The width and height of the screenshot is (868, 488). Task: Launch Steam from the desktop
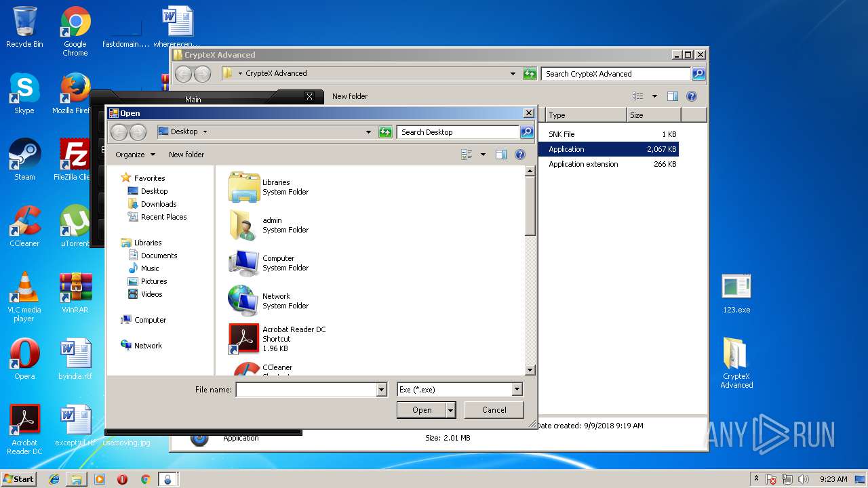(24, 160)
